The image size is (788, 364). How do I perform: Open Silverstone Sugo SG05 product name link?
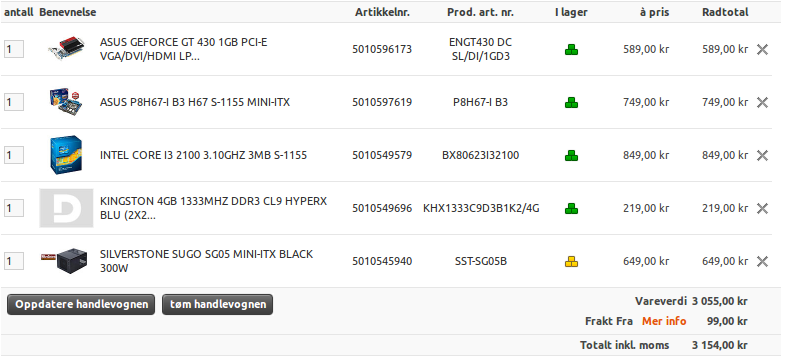[x=207, y=261]
